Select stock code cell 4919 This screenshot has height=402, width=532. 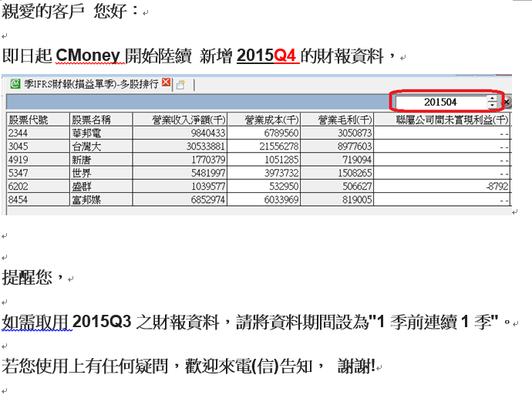pos(38,160)
